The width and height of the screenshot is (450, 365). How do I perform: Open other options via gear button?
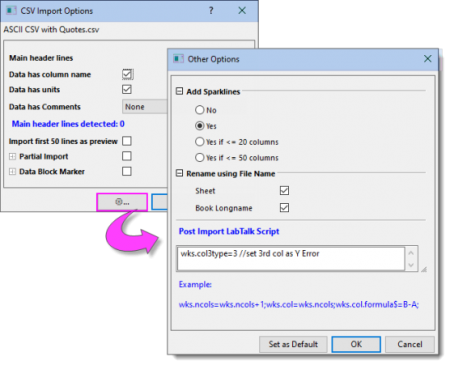[122, 202]
